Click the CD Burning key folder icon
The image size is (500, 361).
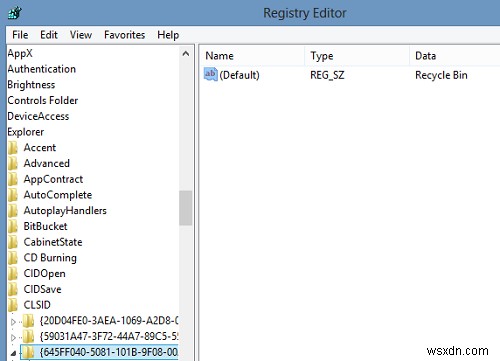(13, 257)
